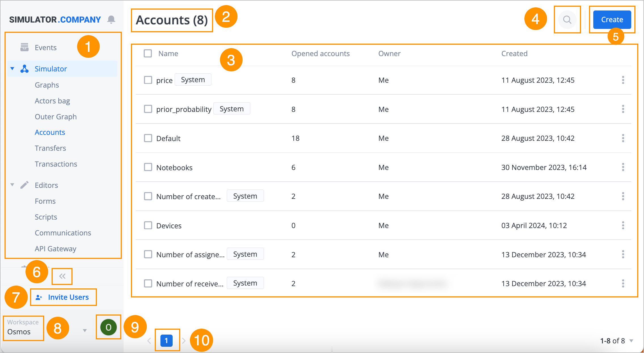This screenshot has height=353, width=644.
Task: Click the Events stack icon
Action: [24, 47]
